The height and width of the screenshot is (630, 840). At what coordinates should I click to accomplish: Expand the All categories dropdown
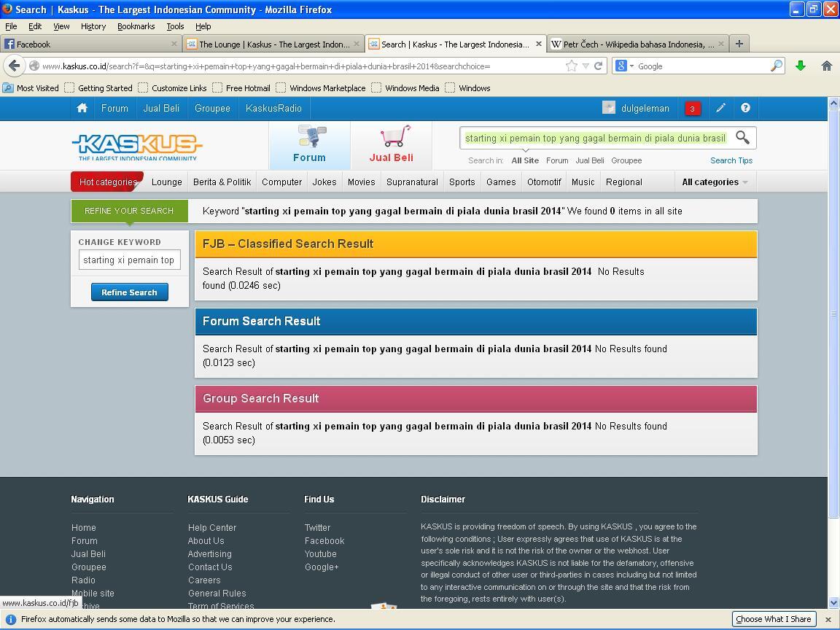click(715, 182)
